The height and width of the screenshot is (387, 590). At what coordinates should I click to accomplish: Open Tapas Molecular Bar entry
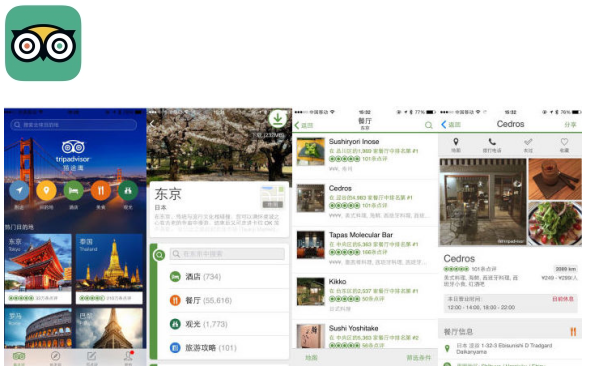[x=365, y=249]
